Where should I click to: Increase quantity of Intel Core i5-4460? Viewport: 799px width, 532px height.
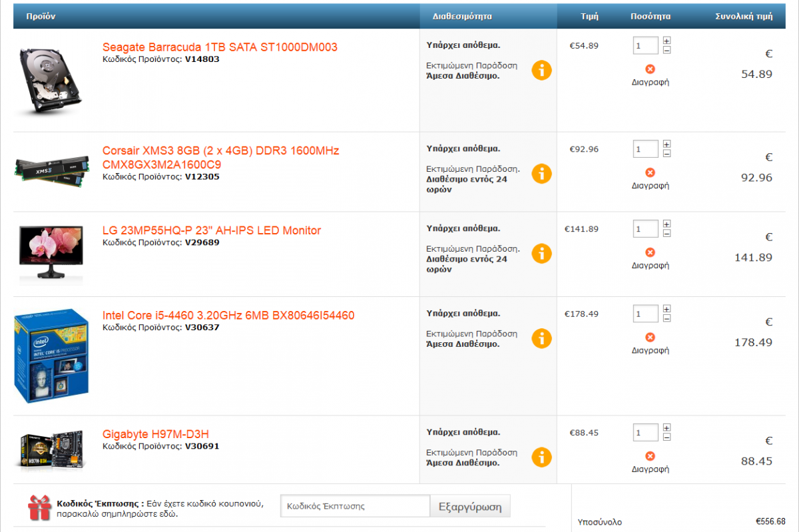[x=666, y=309]
